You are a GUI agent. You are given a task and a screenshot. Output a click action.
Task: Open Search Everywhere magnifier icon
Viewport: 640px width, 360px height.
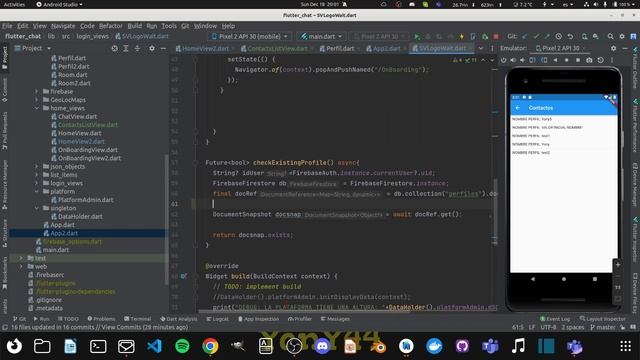point(610,36)
